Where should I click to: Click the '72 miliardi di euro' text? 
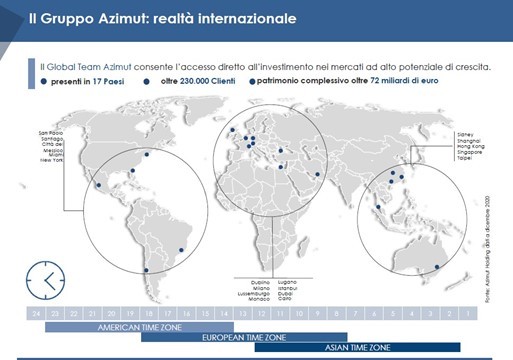pos(404,81)
